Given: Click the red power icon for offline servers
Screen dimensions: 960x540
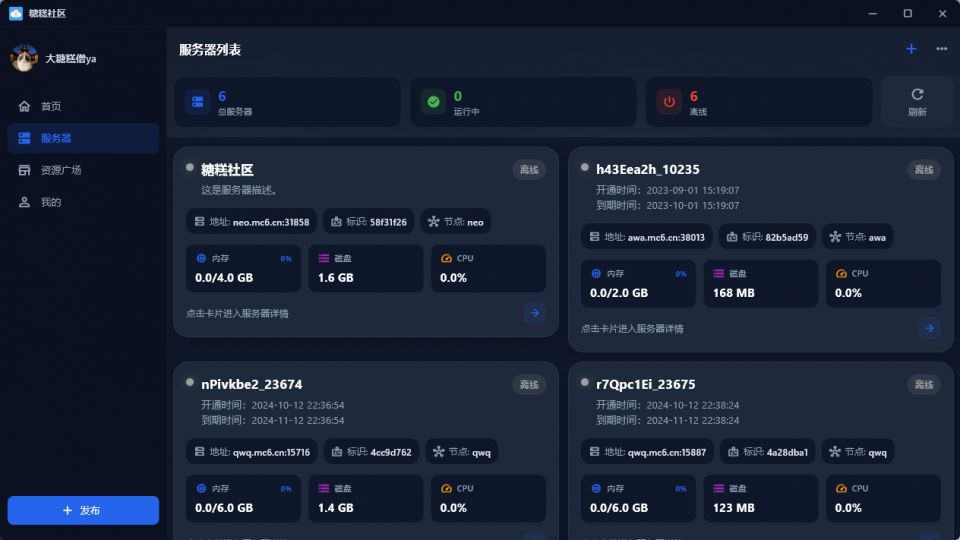Looking at the screenshot, I should tap(669, 102).
